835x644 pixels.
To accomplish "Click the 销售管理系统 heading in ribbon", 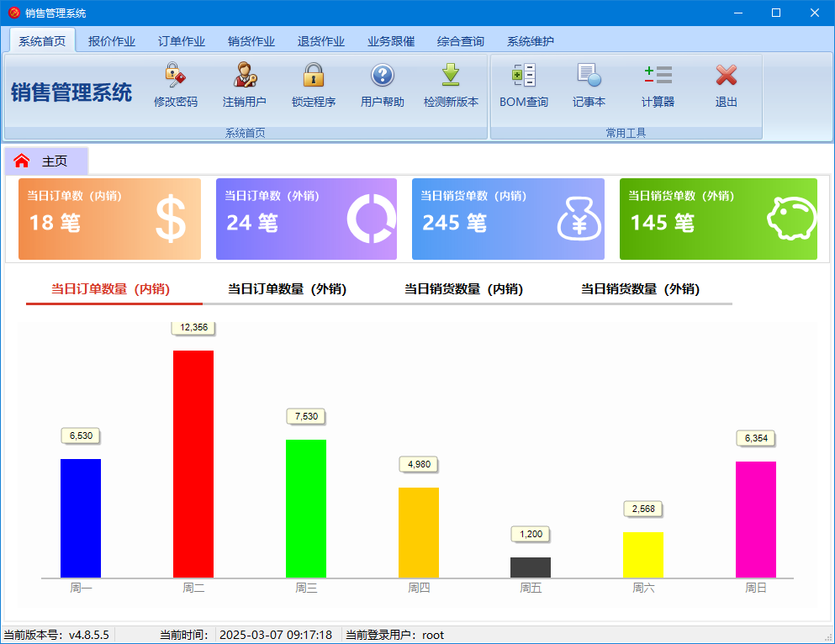I will point(71,92).
